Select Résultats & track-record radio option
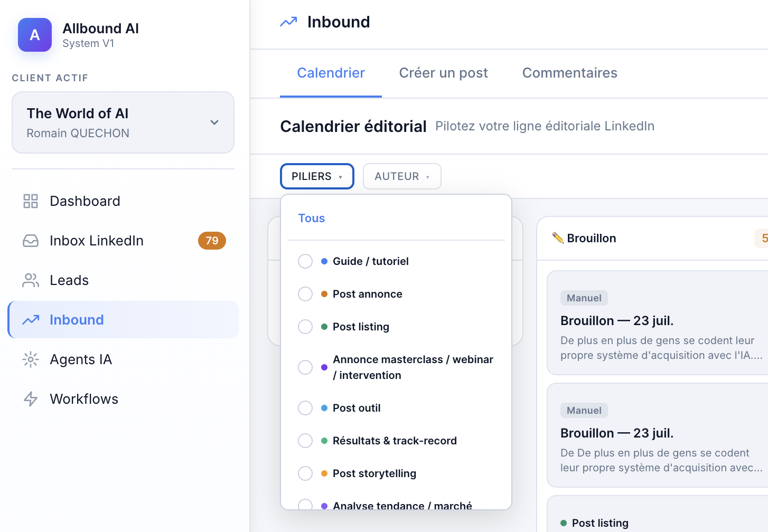Image resolution: width=768 pixels, height=532 pixels. click(x=305, y=441)
